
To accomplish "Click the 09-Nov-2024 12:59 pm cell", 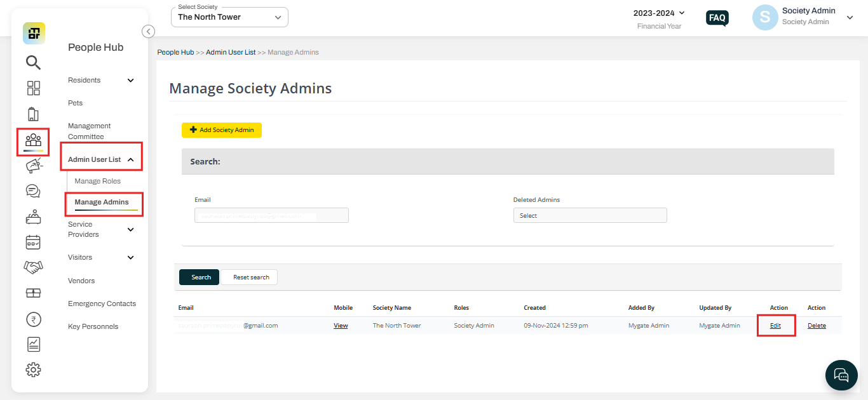I will pos(555,325).
